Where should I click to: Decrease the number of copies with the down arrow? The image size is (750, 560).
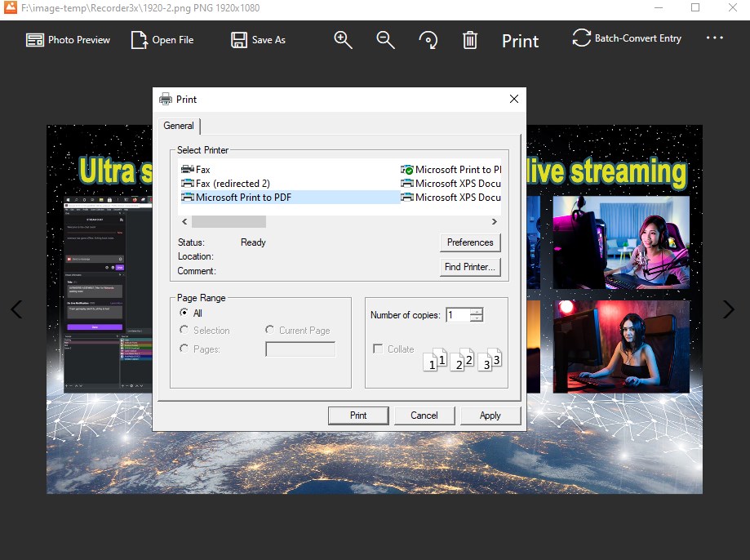pos(477,318)
